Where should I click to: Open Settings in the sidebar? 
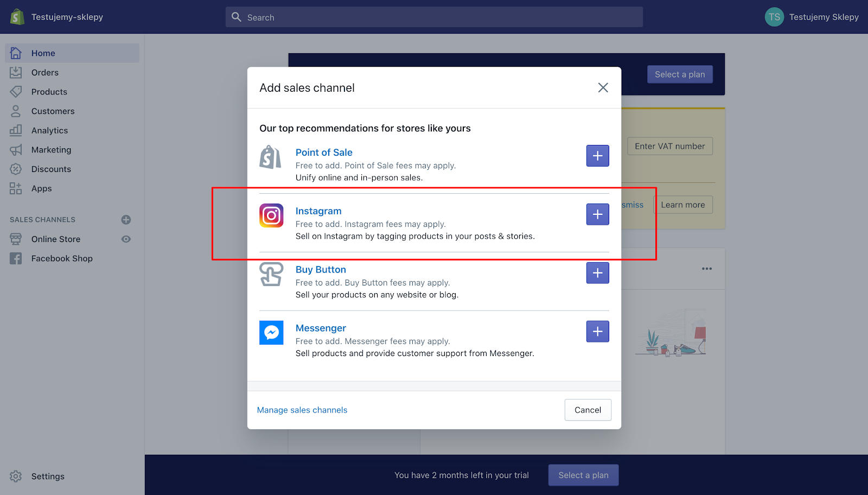pyautogui.click(x=48, y=476)
